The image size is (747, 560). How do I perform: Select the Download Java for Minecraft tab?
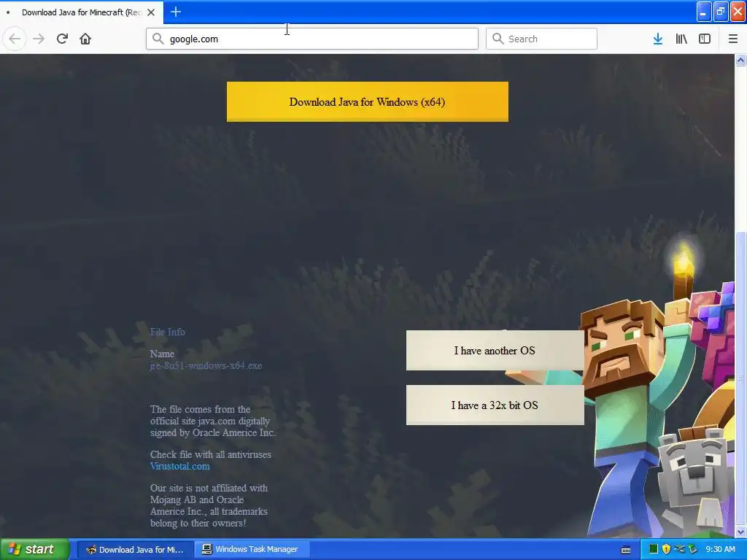pos(82,12)
